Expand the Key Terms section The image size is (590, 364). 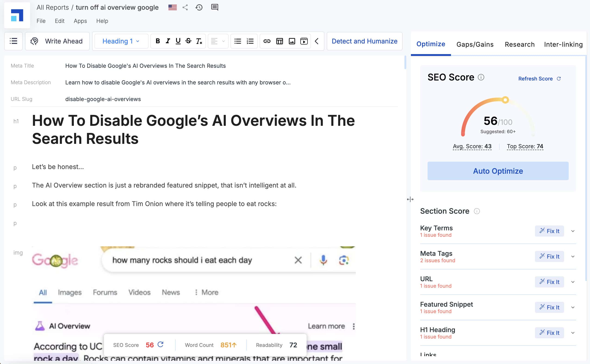pyautogui.click(x=573, y=231)
